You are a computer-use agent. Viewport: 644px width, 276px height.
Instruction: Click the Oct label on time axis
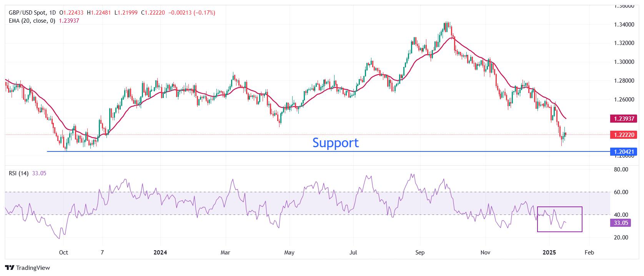click(x=63, y=253)
